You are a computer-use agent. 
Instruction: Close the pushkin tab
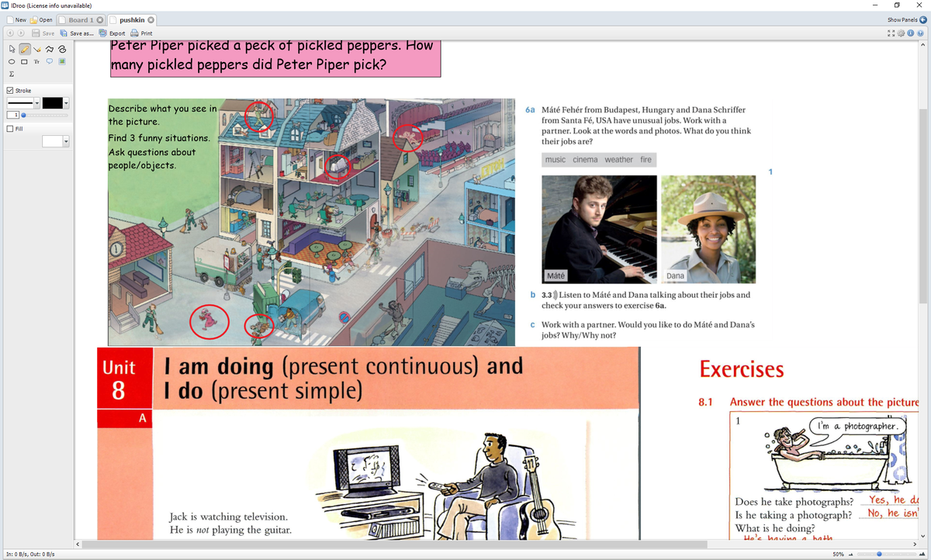[151, 19]
